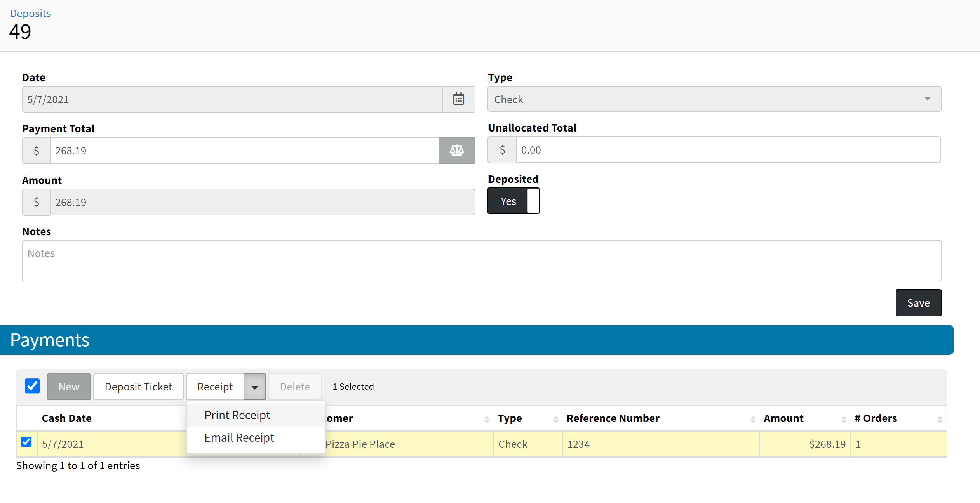Sort by Reference Number column arrows
Screen dimensions: 980x503
[753, 419]
